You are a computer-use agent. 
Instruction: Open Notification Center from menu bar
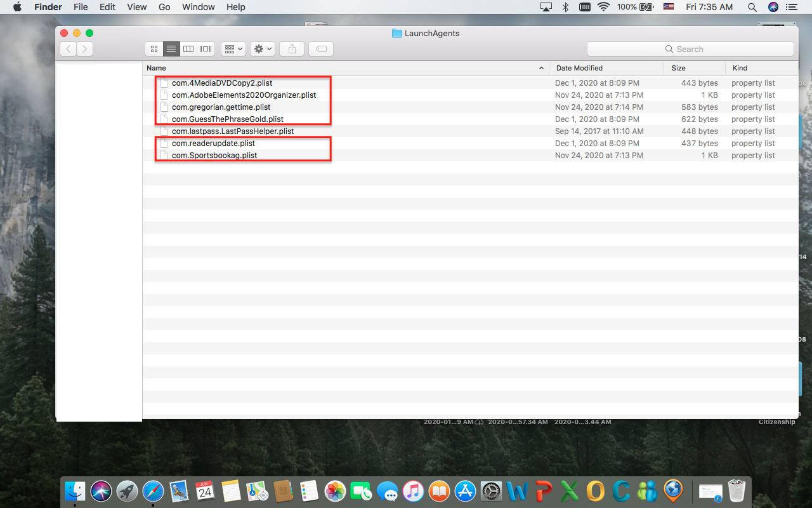pyautogui.click(x=791, y=7)
